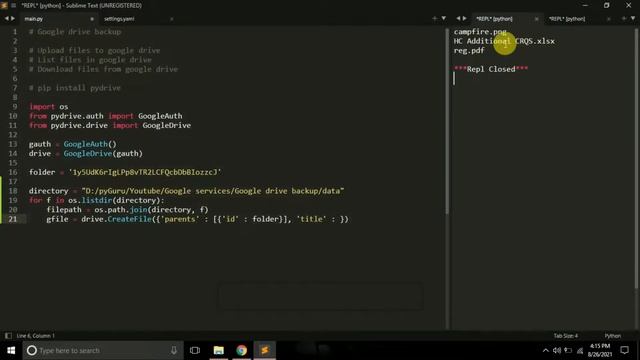
Task: Open the clock showing 4:15 PM
Action: click(x=600, y=350)
